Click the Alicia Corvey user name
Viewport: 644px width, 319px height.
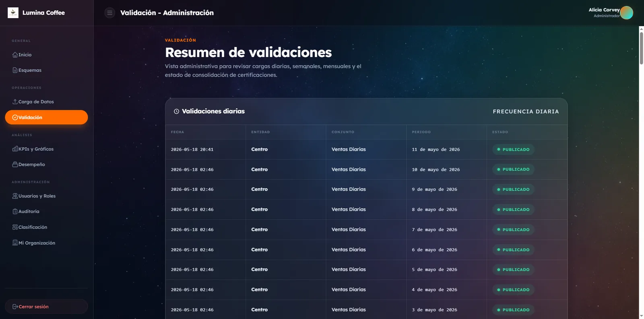(x=604, y=10)
